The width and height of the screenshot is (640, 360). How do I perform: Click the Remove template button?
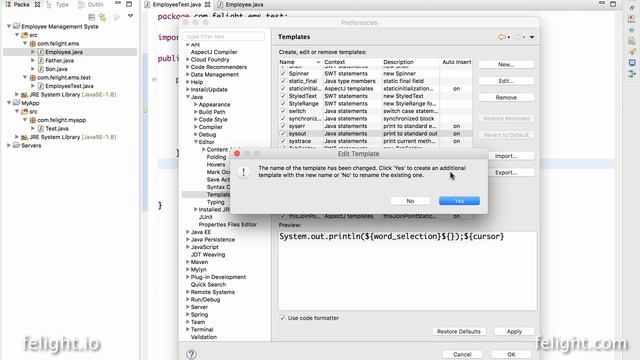(506, 98)
